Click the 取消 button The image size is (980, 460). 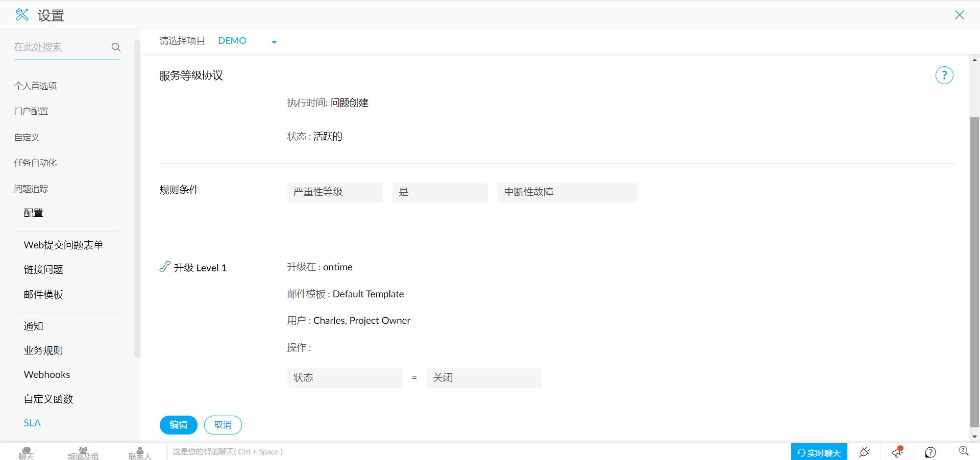(223, 425)
